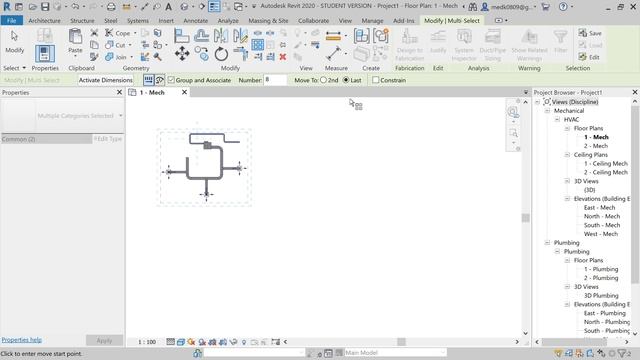Click the Save icon in Quick Access toolbar
640x360 pixels.
45,7
